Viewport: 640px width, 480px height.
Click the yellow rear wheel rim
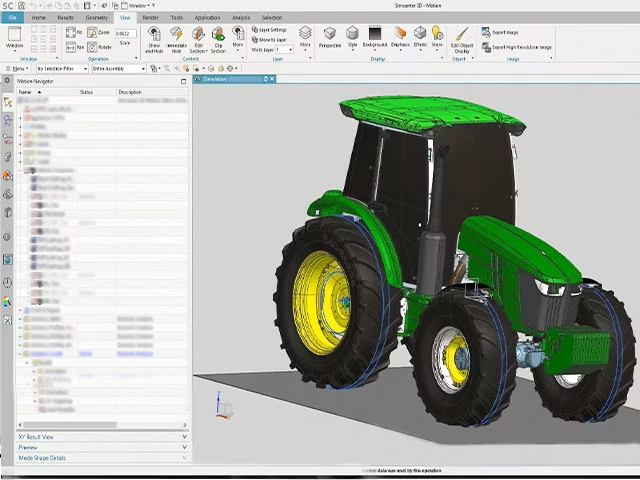point(321,302)
